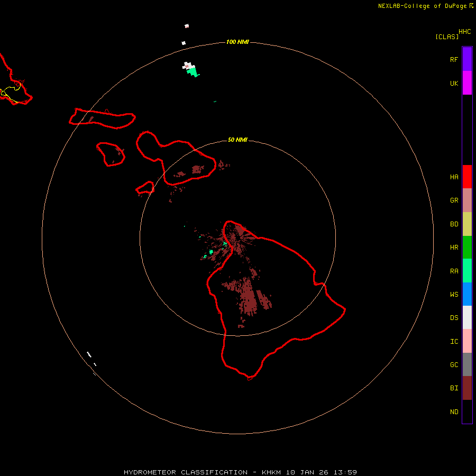Click the RF purple legend swatch
Image resolution: width=476 pixels, height=476 pixels.
[x=467, y=59]
